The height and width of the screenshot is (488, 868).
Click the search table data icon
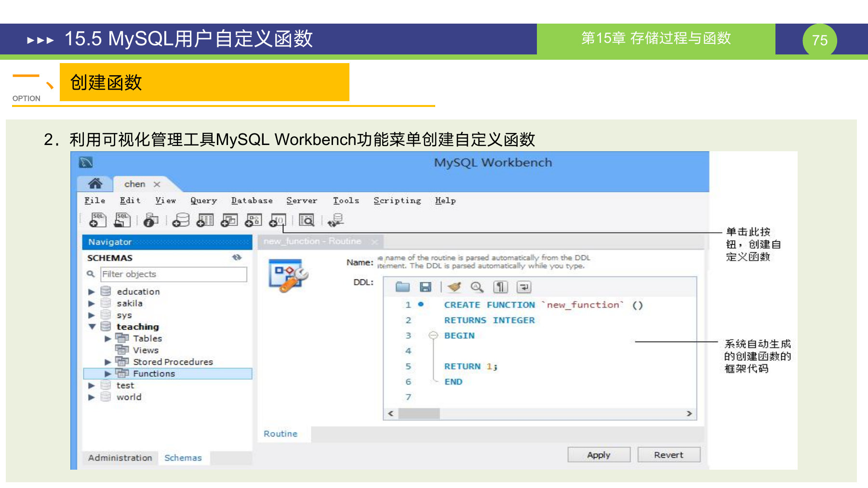(x=307, y=220)
